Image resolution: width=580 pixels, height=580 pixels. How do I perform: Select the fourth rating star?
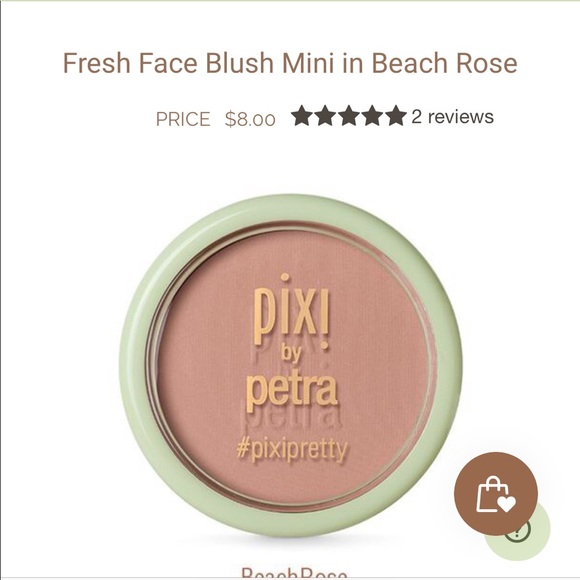click(x=372, y=115)
